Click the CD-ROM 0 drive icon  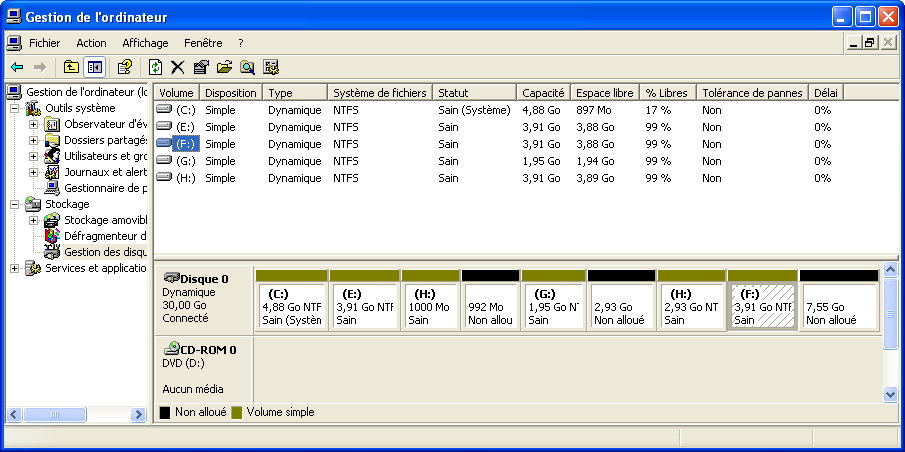[171, 348]
